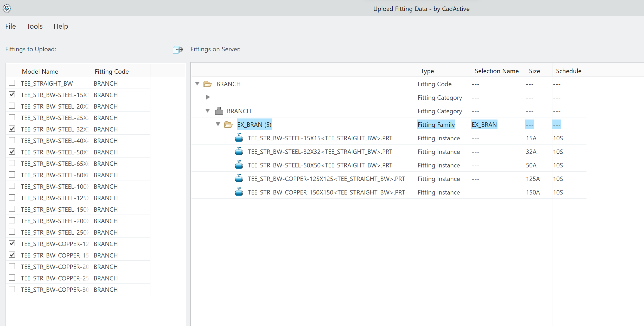Collapse the EX_BRAN (5) family node
The image size is (644, 326).
pos(218,124)
